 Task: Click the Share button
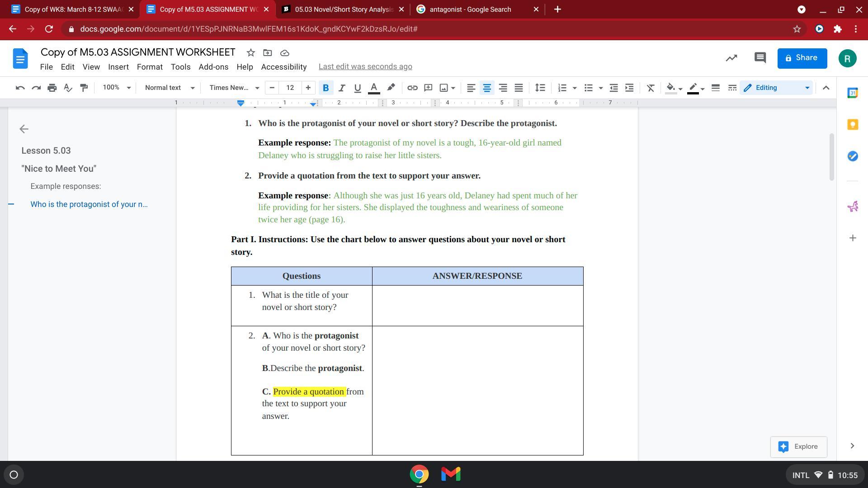(802, 58)
